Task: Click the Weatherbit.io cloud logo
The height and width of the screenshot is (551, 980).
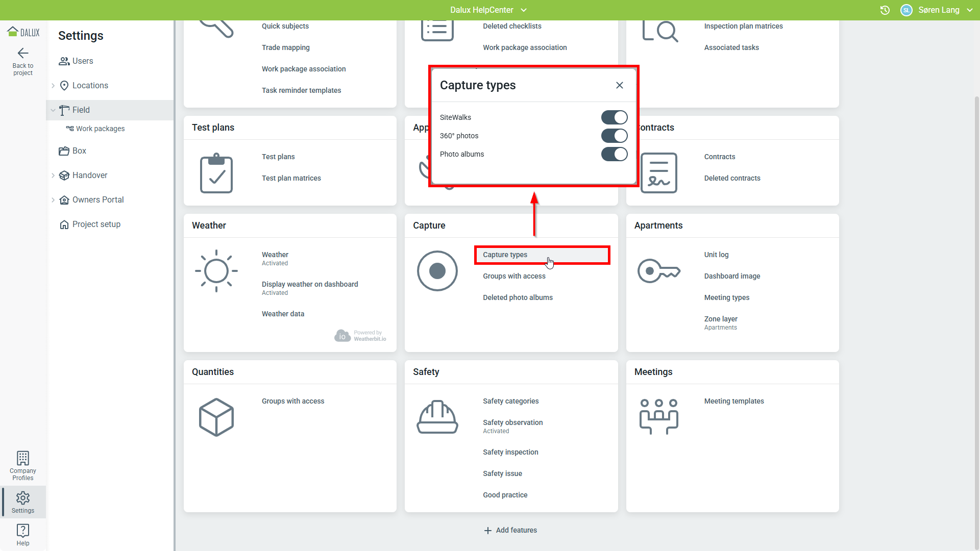Action: click(x=342, y=335)
